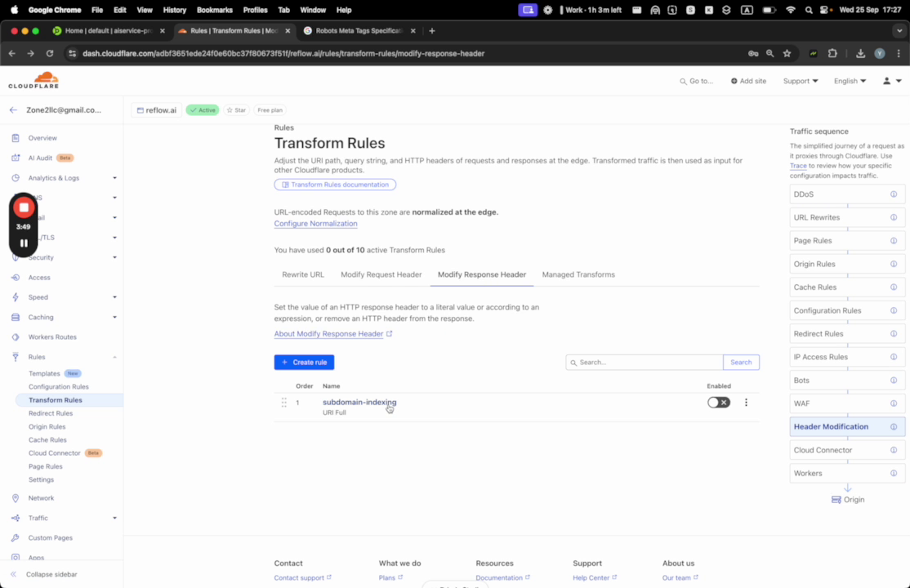Open the Rewrite URL tab
The height and width of the screenshot is (588, 910).
point(303,274)
